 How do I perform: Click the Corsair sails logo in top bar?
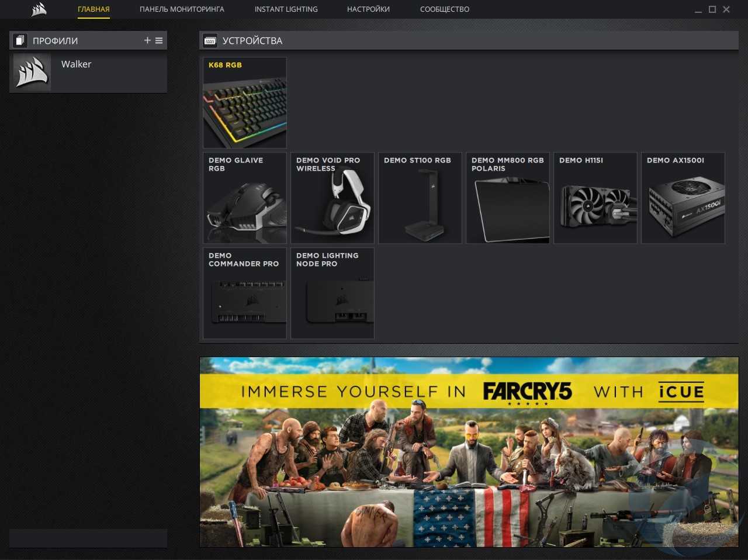coord(39,9)
